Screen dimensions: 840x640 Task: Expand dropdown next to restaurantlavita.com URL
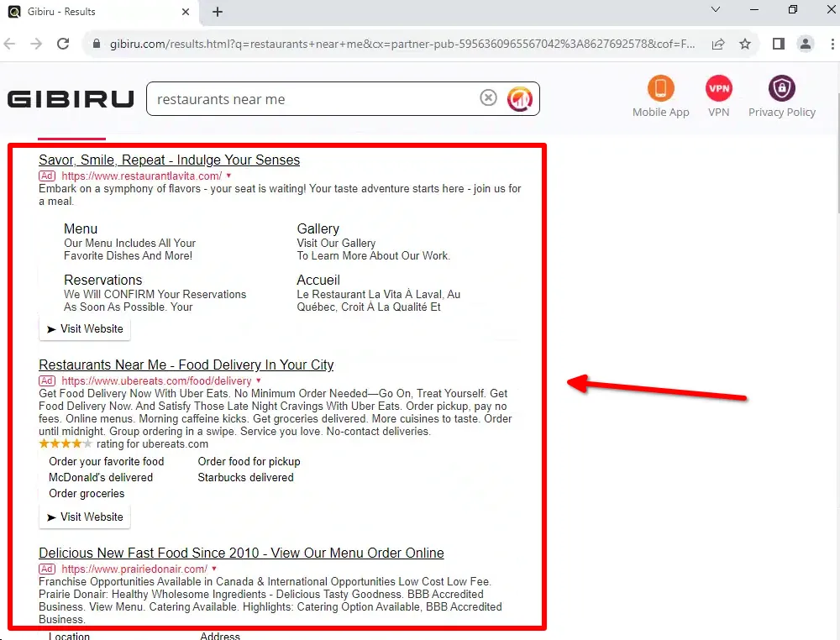228,176
